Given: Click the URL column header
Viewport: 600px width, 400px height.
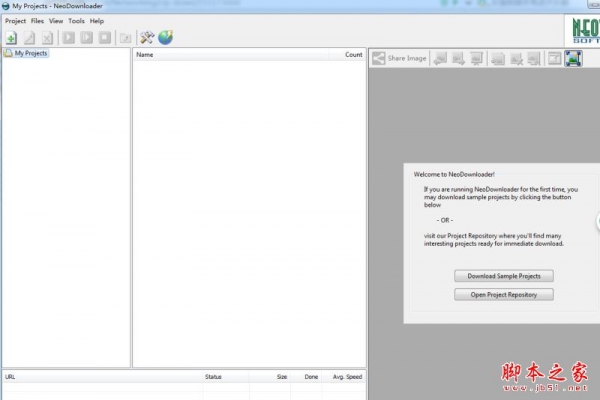Looking at the screenshot, I should (103, 377).
